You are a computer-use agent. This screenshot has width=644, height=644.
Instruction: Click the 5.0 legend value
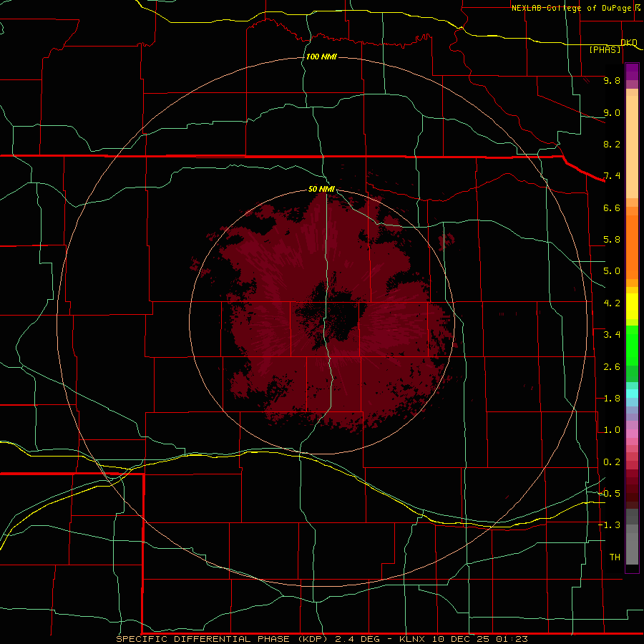click(x=612, y=271)
